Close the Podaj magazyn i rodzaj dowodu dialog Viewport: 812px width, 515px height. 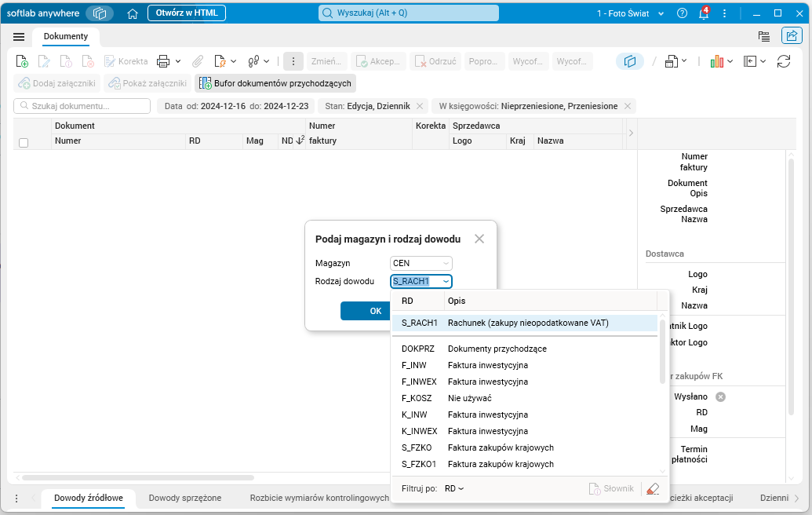[479, 239]
